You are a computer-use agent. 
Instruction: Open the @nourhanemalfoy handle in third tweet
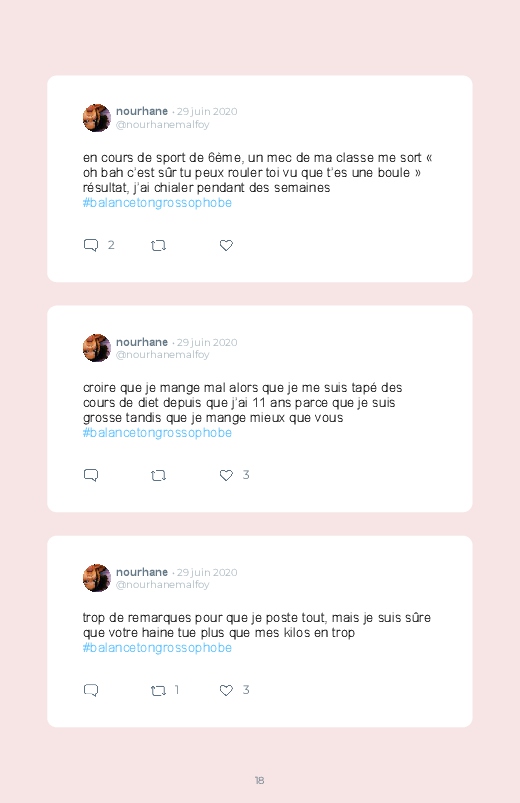162,584
